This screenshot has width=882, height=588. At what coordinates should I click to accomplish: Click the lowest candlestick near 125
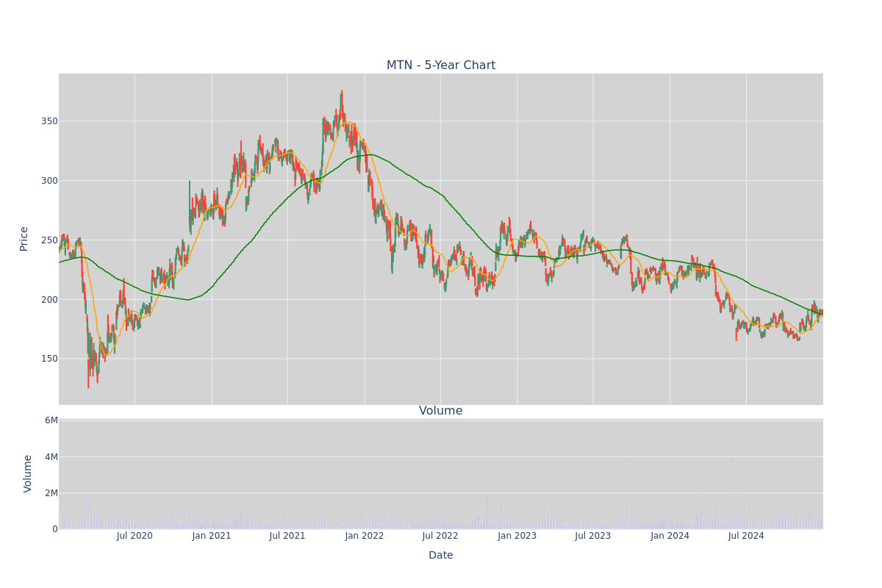pyautogui.click(x=88, y=373)
